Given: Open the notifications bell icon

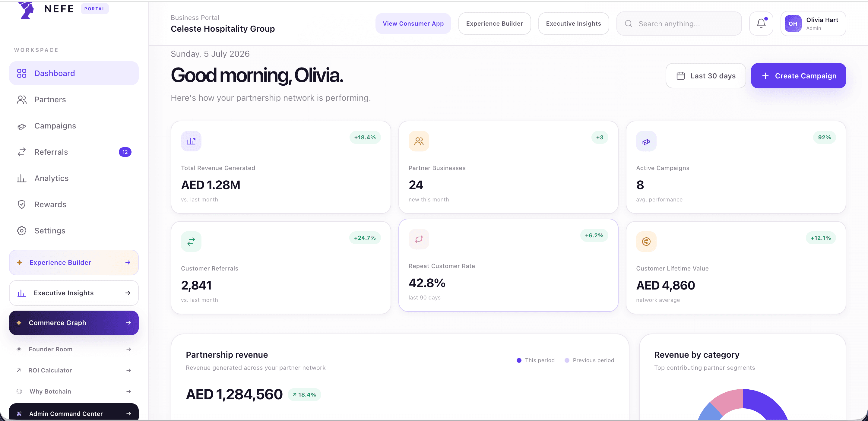Looking at the screenshot, I should click(761, 24).
